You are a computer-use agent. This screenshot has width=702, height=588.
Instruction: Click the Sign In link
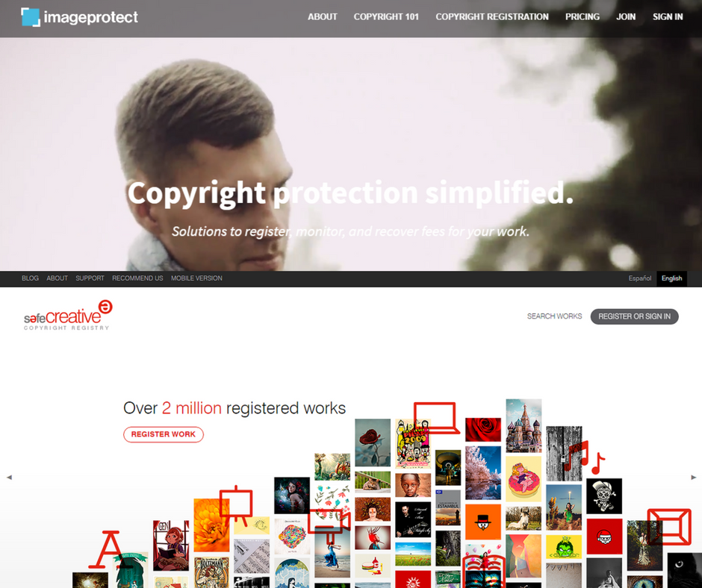667,16
